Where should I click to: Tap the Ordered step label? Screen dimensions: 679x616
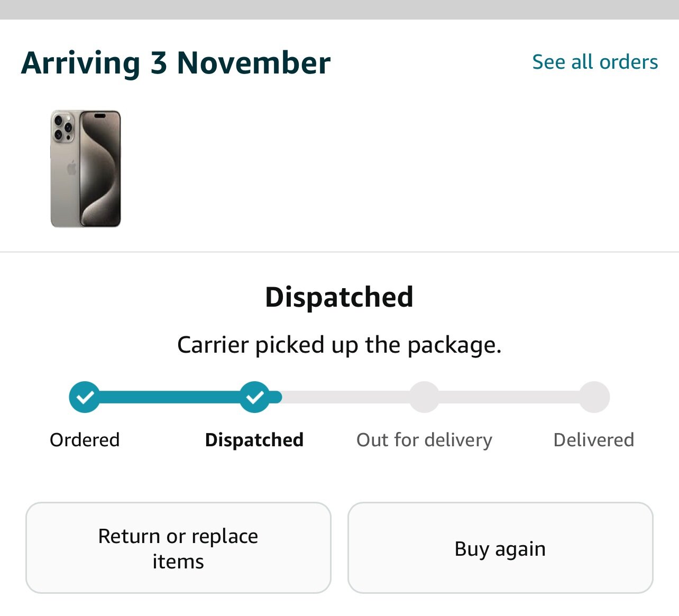pos(85,440)
